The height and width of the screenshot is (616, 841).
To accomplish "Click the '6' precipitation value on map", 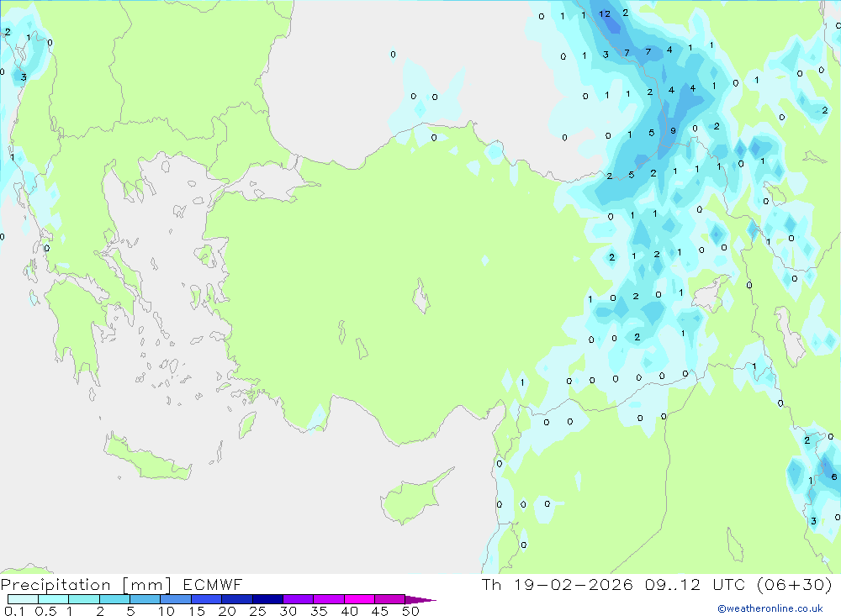I will [x=833, y=476].
